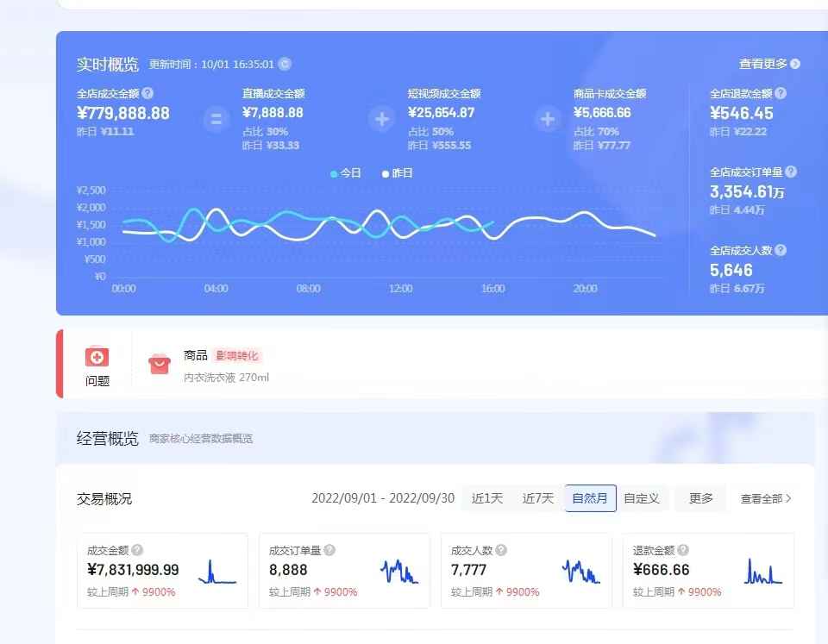Select the 近7天 time range
The width and height of the screenshot is (828, 644).
[x=536, y=497]
